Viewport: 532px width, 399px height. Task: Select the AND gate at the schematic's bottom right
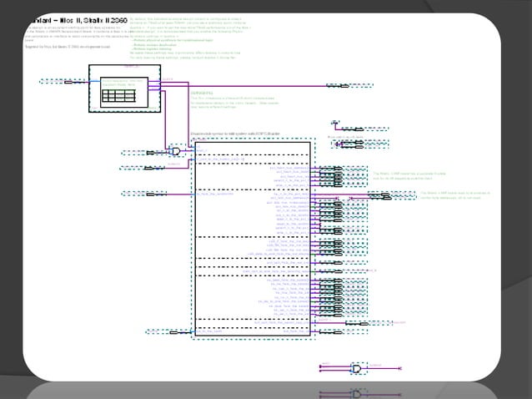click(357, 368)
